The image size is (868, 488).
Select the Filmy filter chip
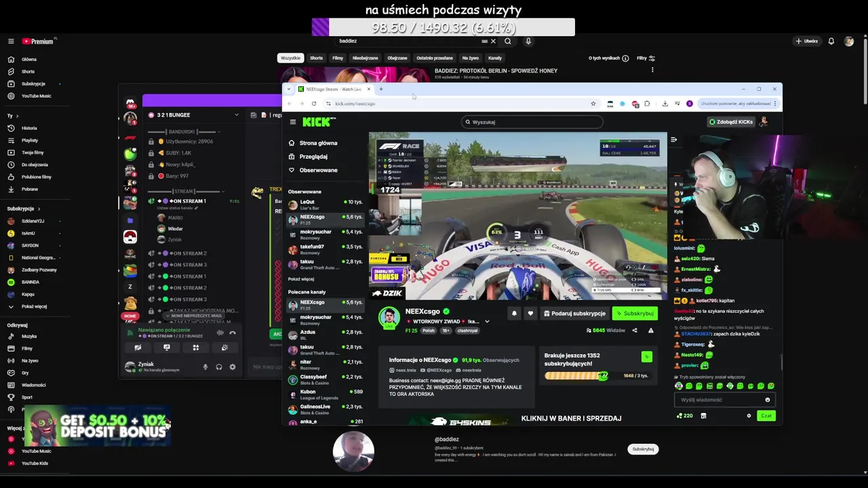click(x=338, y=58)
